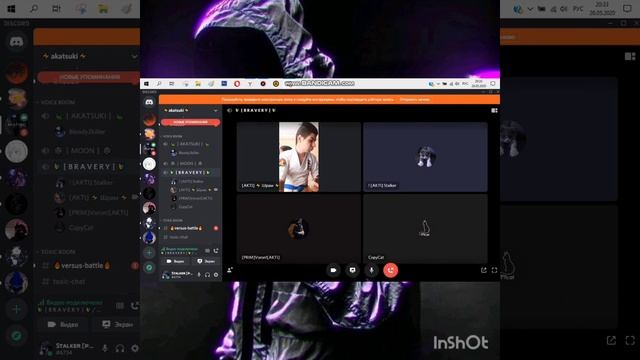Join the [ AKATSUKI ] voice channel
The height and width of the screenshot is (360, 640).
[190, 144]
